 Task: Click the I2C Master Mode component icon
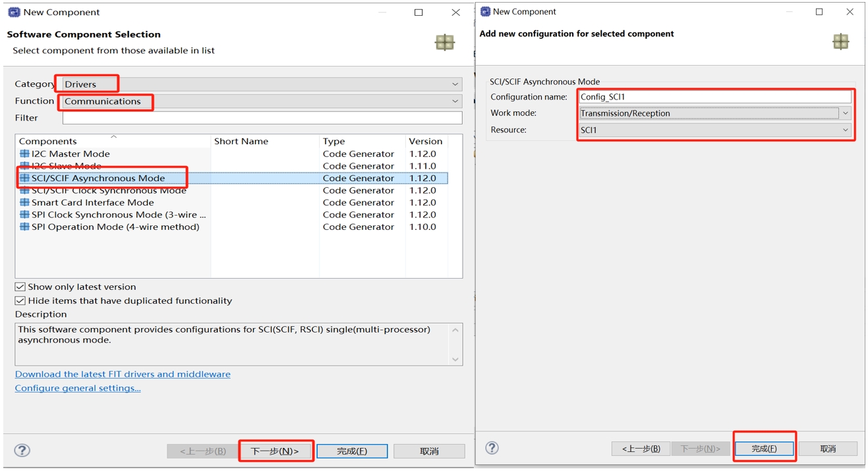point(24,153)
